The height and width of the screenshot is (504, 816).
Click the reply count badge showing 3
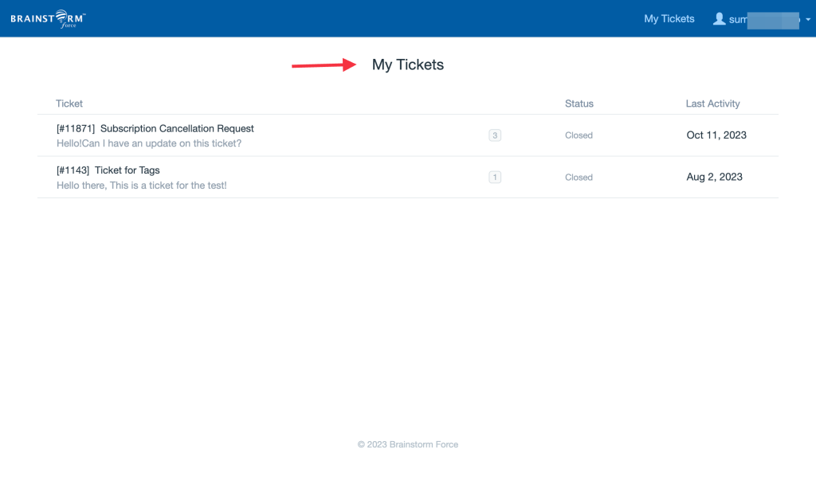[494, 135]
